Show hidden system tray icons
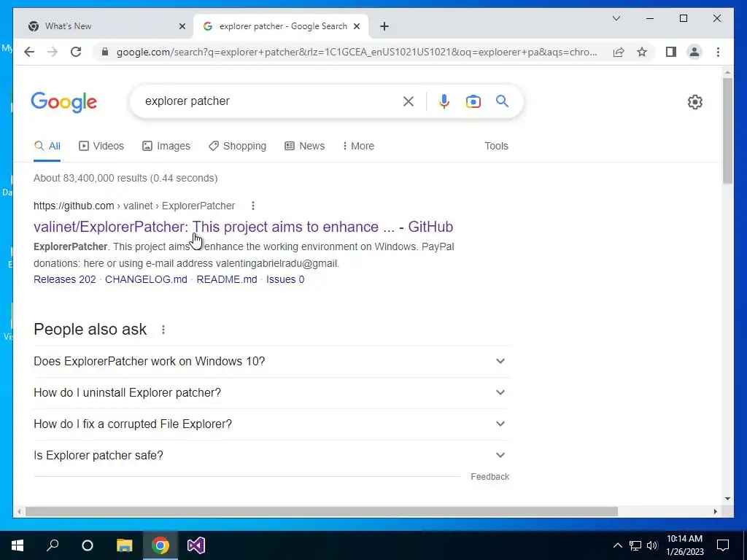Image resolution: width=747 pixels, height=560 pixels. point(617,545)
